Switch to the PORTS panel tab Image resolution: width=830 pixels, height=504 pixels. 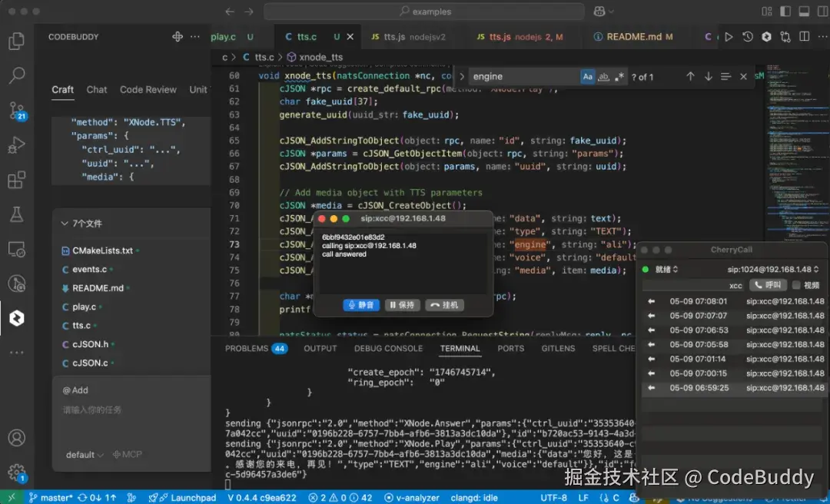click(511, 348)
